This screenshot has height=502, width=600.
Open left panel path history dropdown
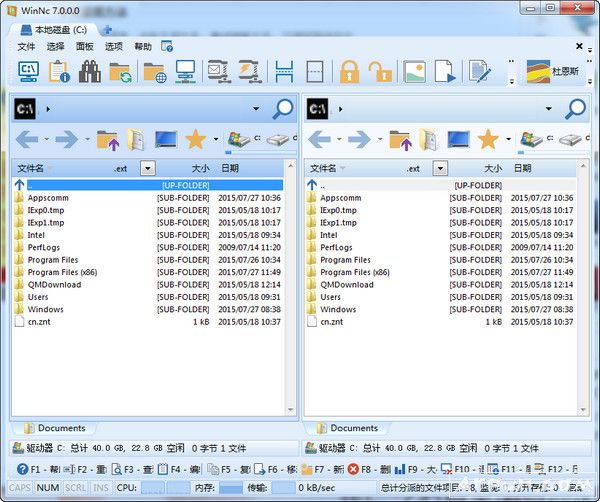tap(256, 109)
